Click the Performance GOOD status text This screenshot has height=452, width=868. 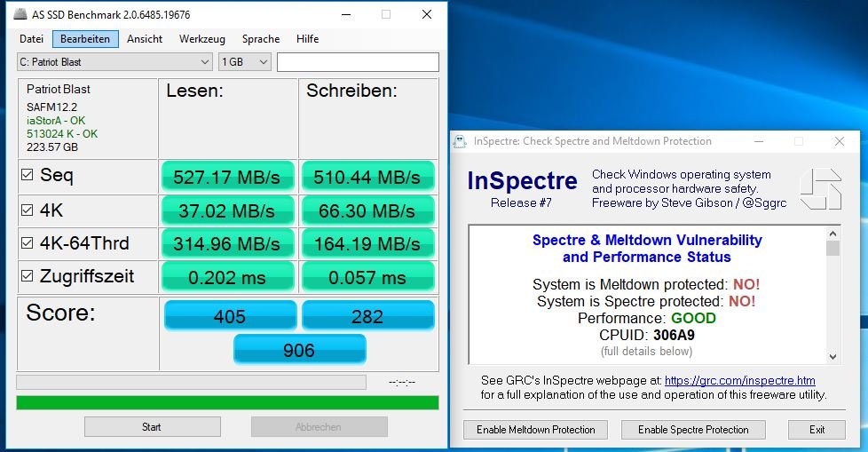(693, 318)
